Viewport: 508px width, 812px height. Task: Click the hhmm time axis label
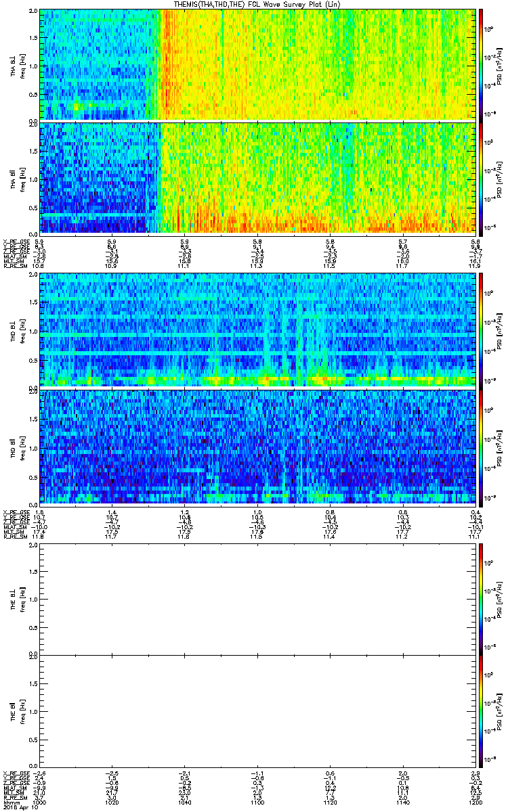10,802
